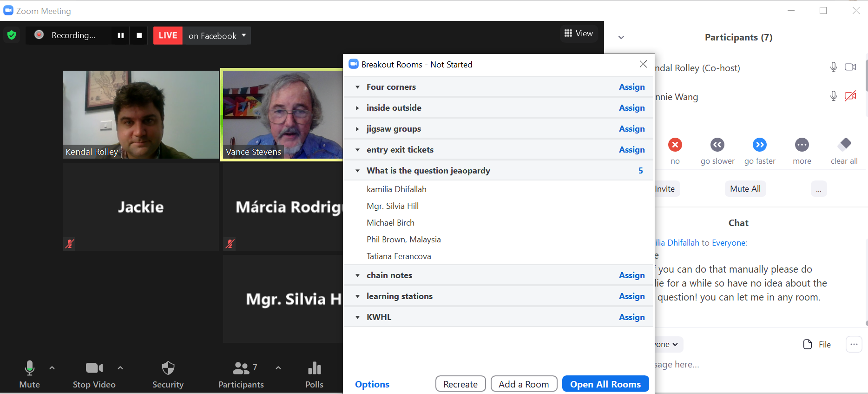Click the 'go slower' reaction icon
This screenshot has width=868, height=394.
coord(717,145)
